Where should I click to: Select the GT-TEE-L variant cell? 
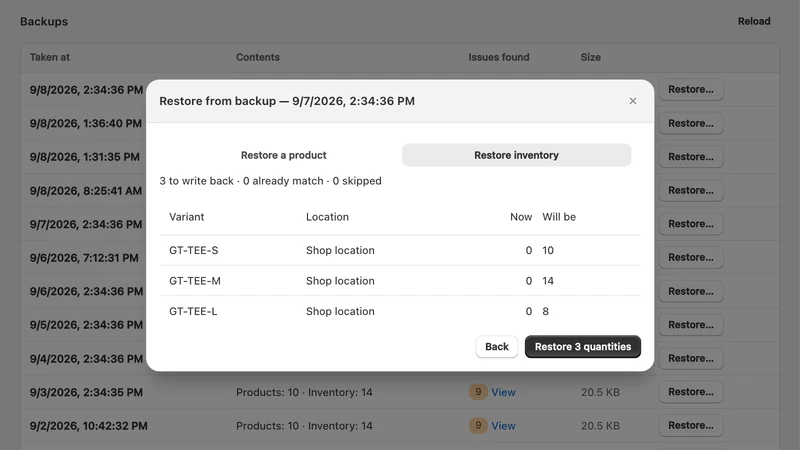(x=193, y=312)
